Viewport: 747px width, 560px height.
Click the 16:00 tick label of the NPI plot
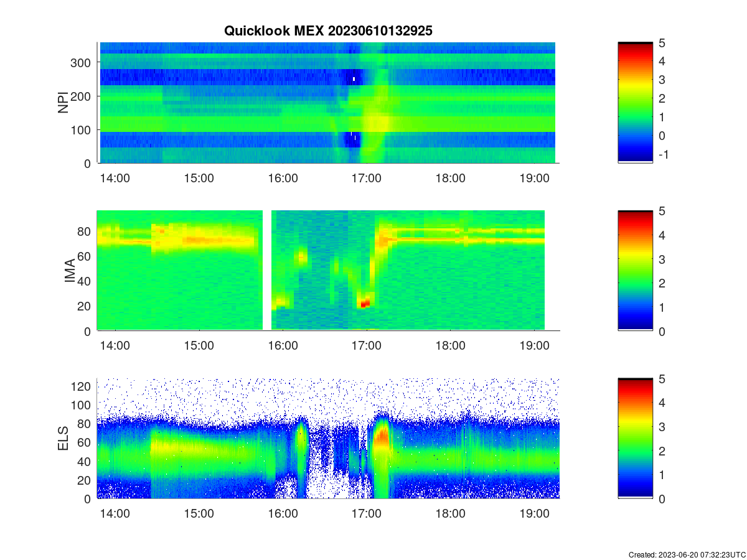point(283,178)
